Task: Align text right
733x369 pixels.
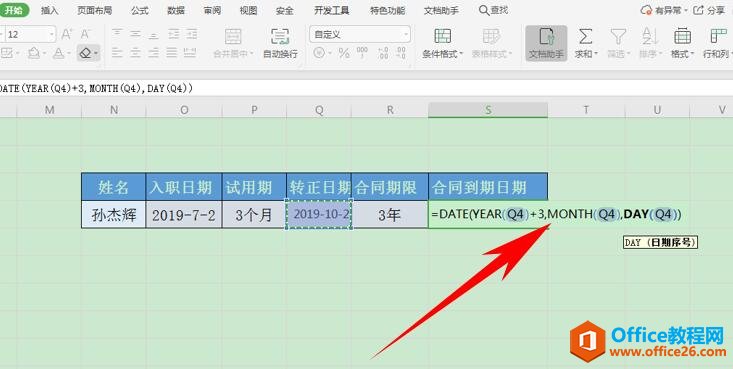Action: point(154,53)
